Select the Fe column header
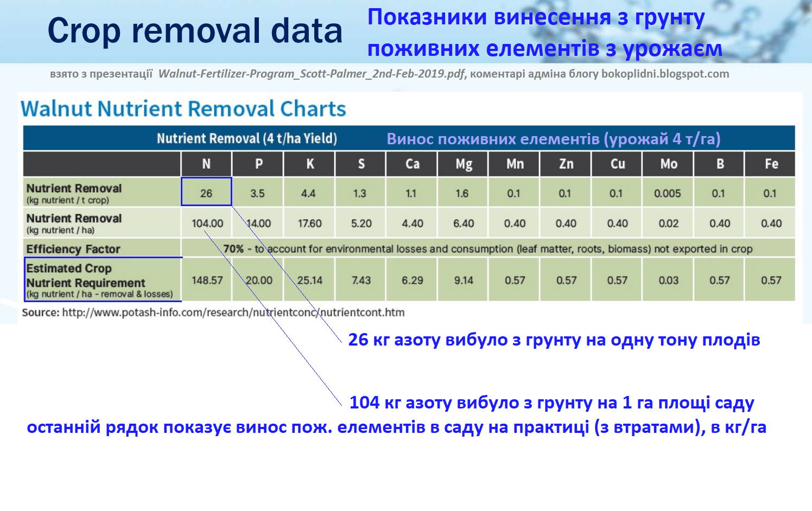The image size is (812, 511). click(x=771, y=164)
